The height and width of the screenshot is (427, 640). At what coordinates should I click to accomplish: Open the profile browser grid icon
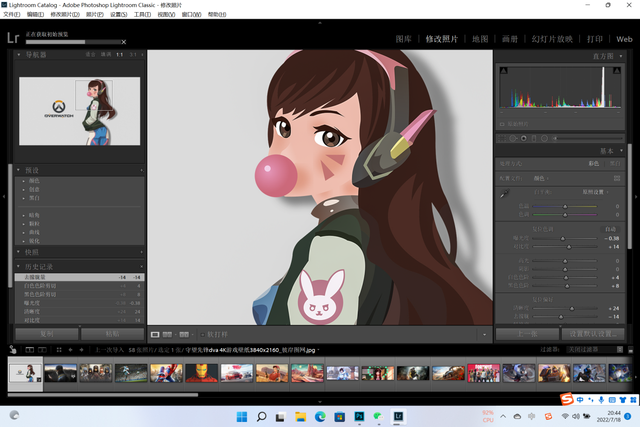click(x=617, y=178)
